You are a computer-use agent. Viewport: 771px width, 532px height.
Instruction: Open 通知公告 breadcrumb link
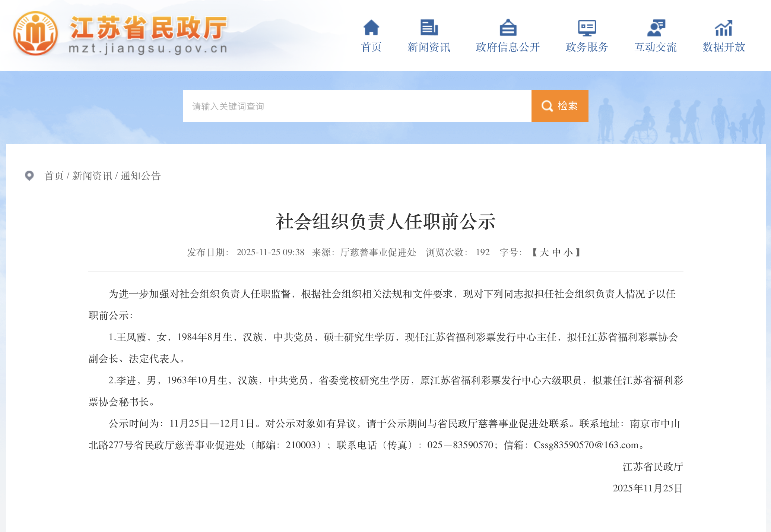[140, 176]
